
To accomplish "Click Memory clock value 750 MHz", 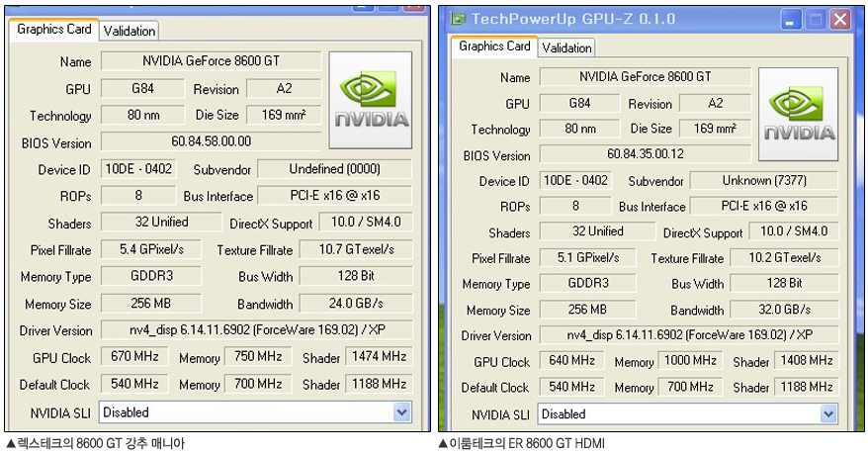I will tap(258, 356).
